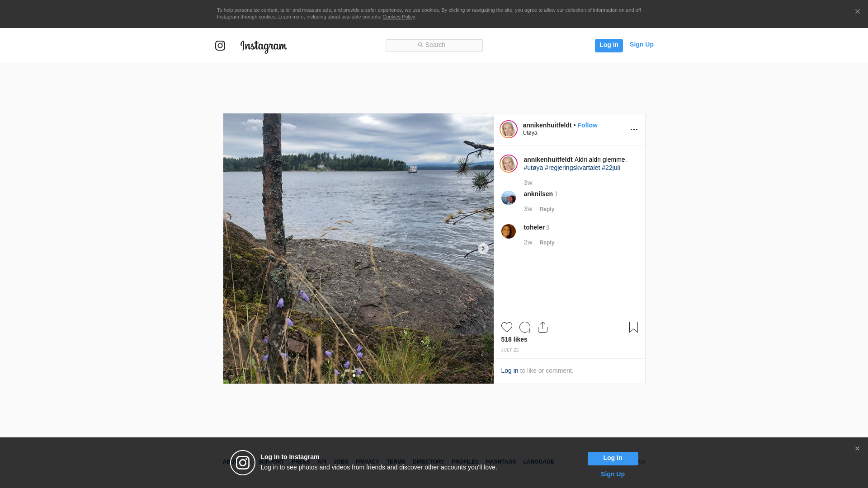Click the share post icon

pyautogui.click(x=542, y=327)
